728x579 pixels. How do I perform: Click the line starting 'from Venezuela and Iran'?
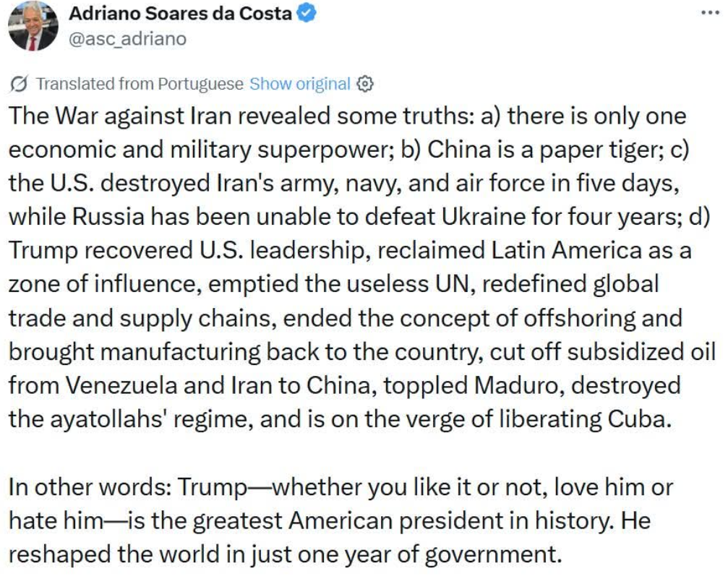pyautogui.click(x=344, y=385)
